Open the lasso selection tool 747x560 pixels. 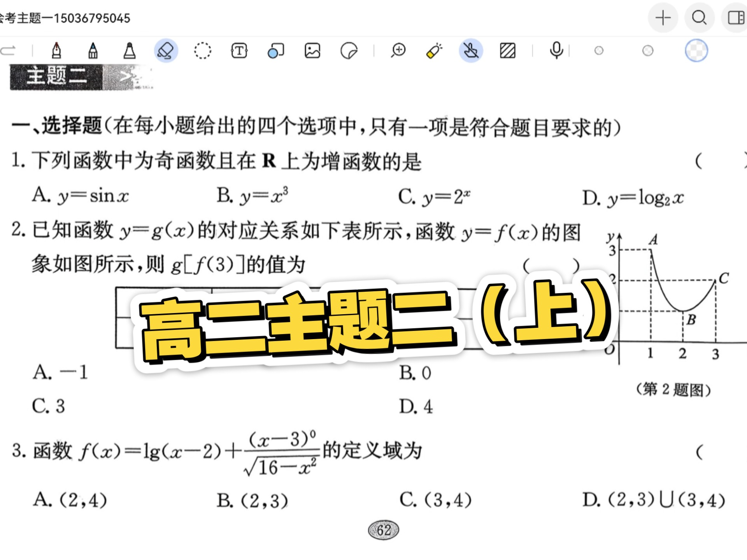click(203, 51)
